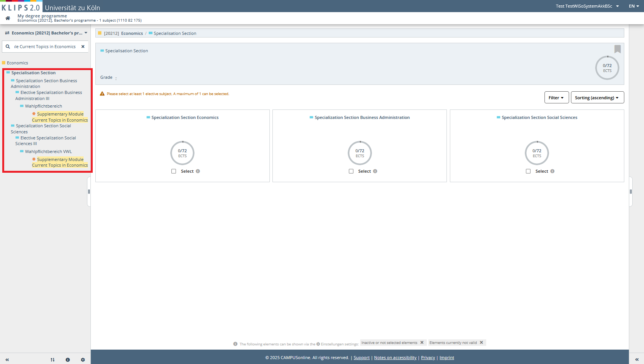Click the yellow square icon in the breadcrumb
The image size is (644, 364).
click(x=100, y=33)
